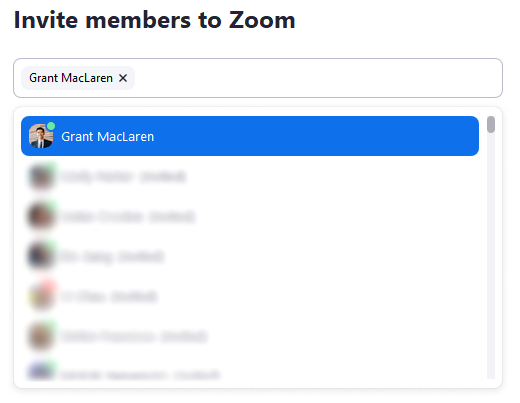Click the Grant MacLaren chip label in search box
The image size is (520, 403).
pos(71,78)
